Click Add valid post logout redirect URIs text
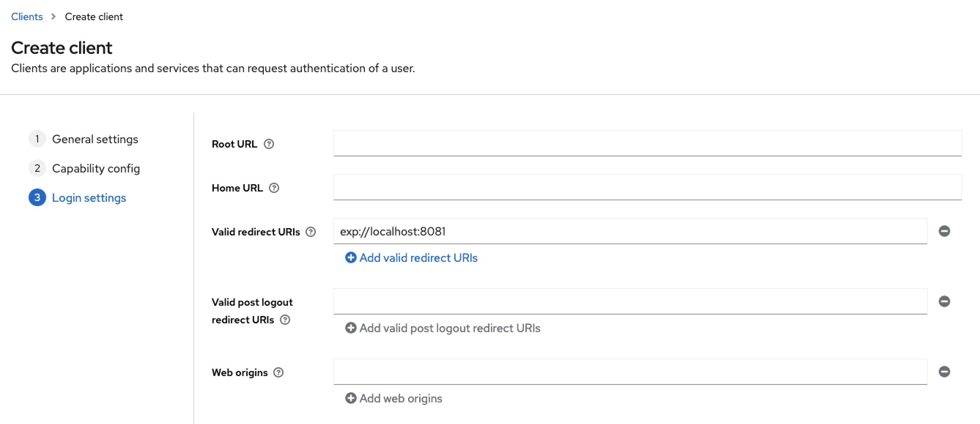 tap(450, 328)
